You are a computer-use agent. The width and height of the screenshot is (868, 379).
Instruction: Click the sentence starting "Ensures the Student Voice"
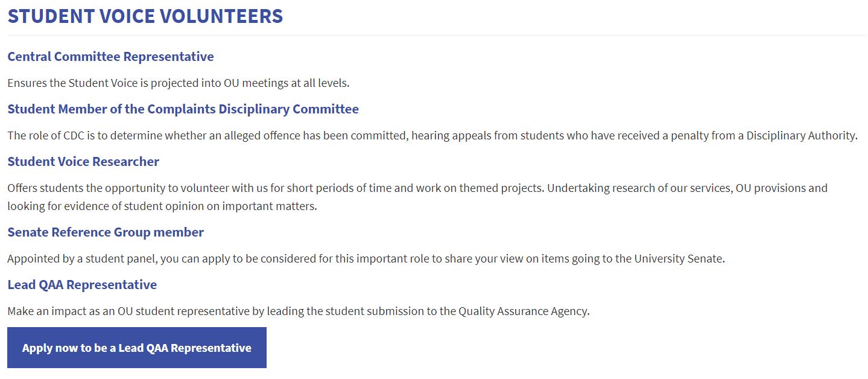point(179,83)
